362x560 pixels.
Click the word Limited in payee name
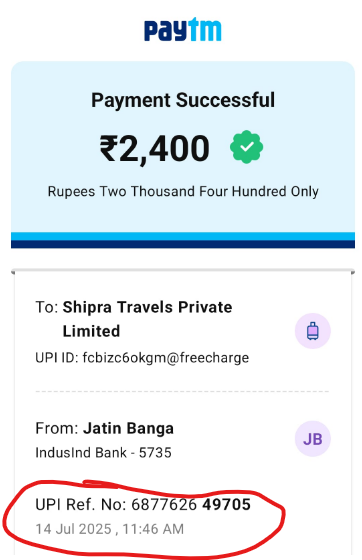(x=91, y=331)
